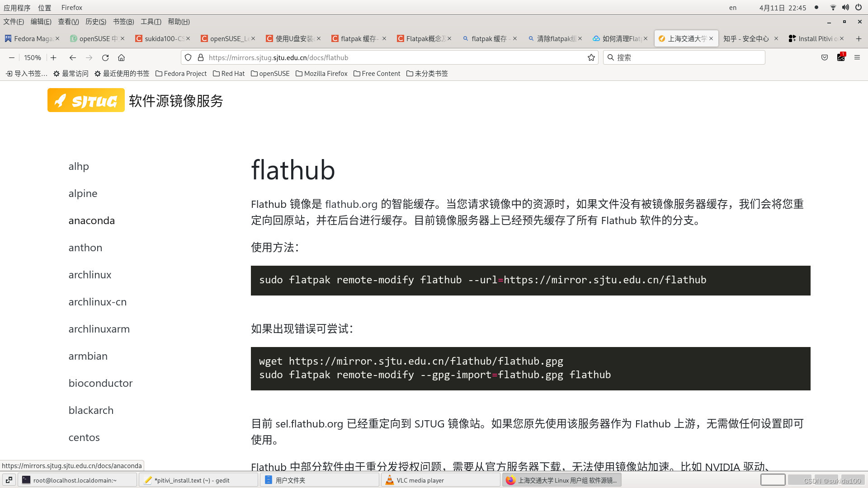The image size is (868, 488).
Task: Close the sukida100-CSDN tab
Action: (x=188, y=38)
